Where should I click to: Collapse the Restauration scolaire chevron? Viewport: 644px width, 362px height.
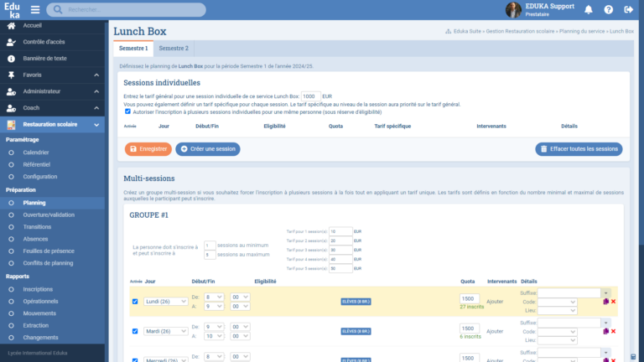[96, 125]
